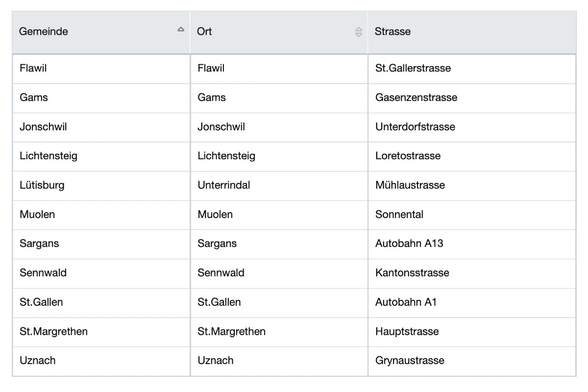The image size is (588, 392).
Task: Select the Unterrindal cell
Action: [x=279, y=186]
